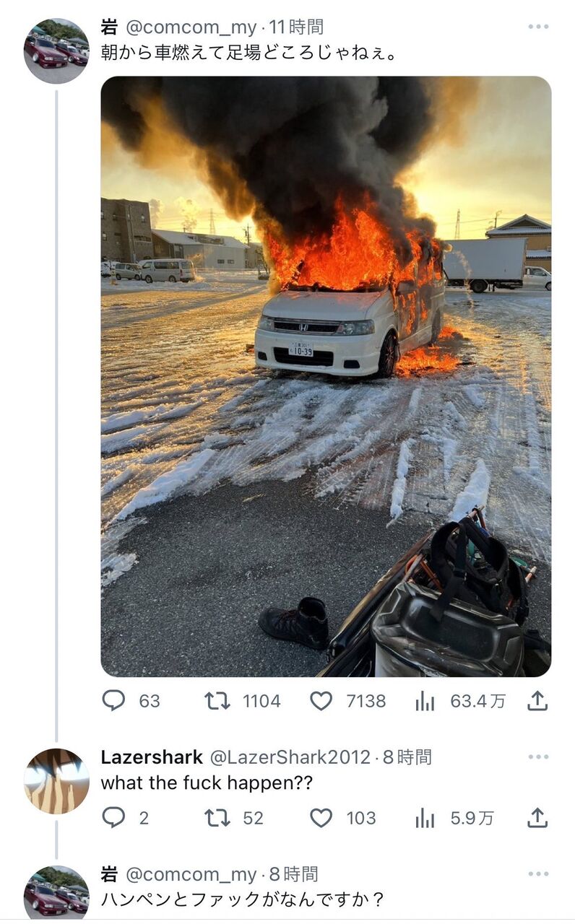Open more options for Lazershark's reply
The image size is (575, 924).
[538, 757]
